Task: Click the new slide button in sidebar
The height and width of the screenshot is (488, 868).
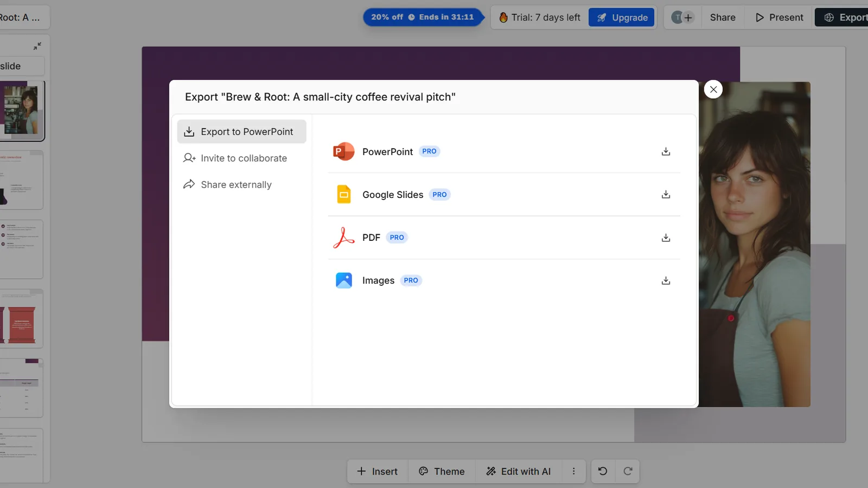Action: (22, 66)
